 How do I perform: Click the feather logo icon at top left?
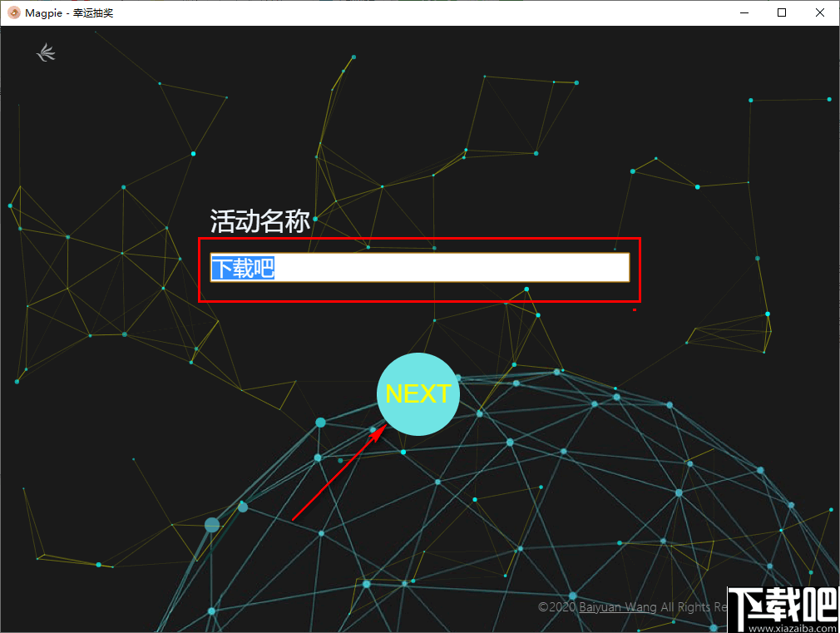coord(46,52)
